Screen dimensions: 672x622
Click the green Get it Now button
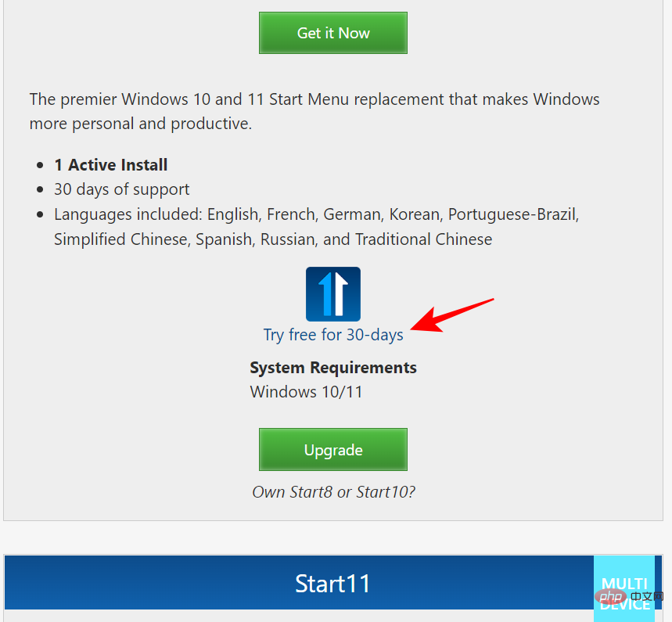[333, 33]
